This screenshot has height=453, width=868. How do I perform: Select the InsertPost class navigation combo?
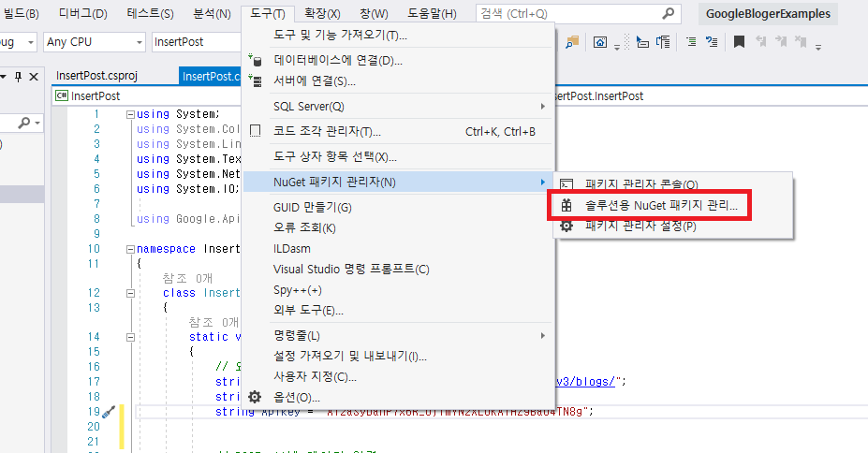(147, 96)
